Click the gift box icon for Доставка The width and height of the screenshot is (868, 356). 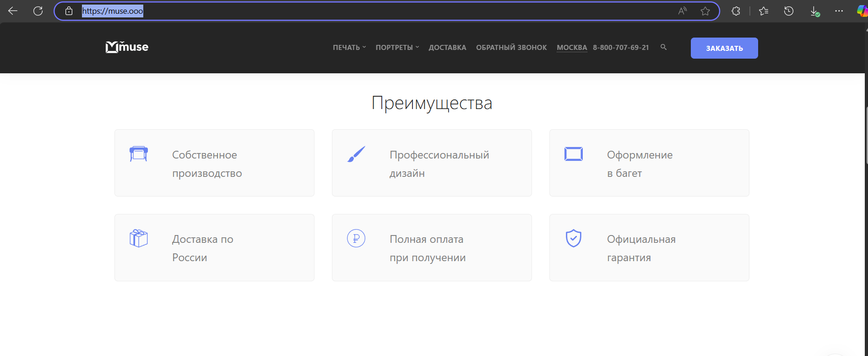(x=139, y=238)
